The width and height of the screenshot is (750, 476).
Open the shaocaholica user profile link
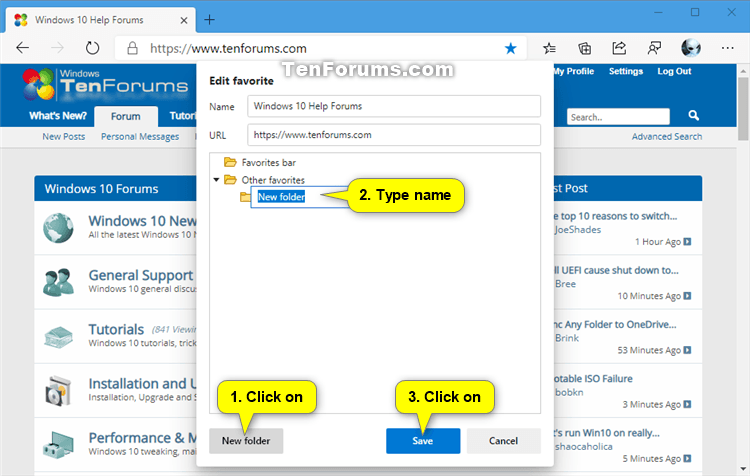click(584, 446)
